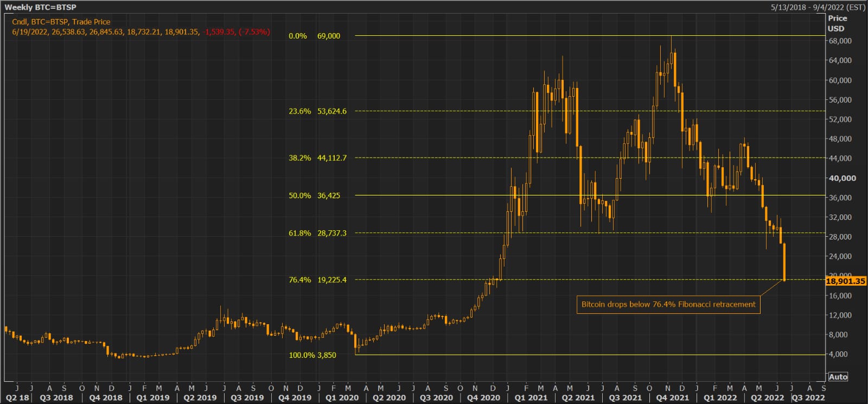The image size is (868, 404).
Task: Select the Q3 2021 time axis label
Action: [625, 397]
